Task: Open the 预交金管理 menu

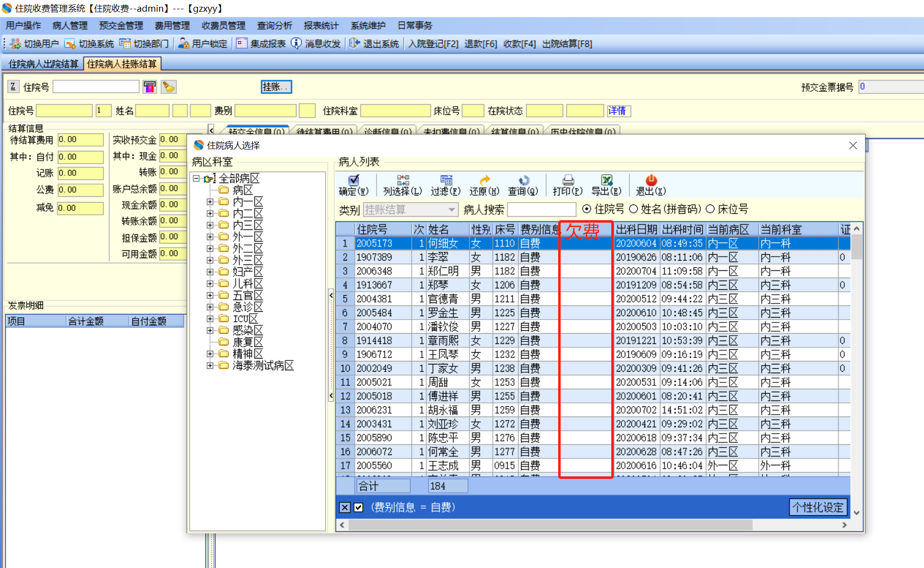Action: [121, 26]
